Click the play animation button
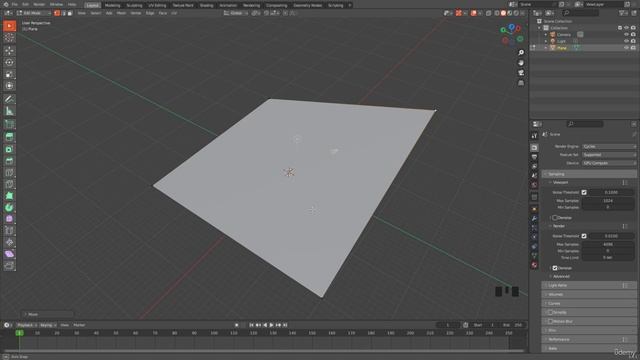 coord(271,325)
